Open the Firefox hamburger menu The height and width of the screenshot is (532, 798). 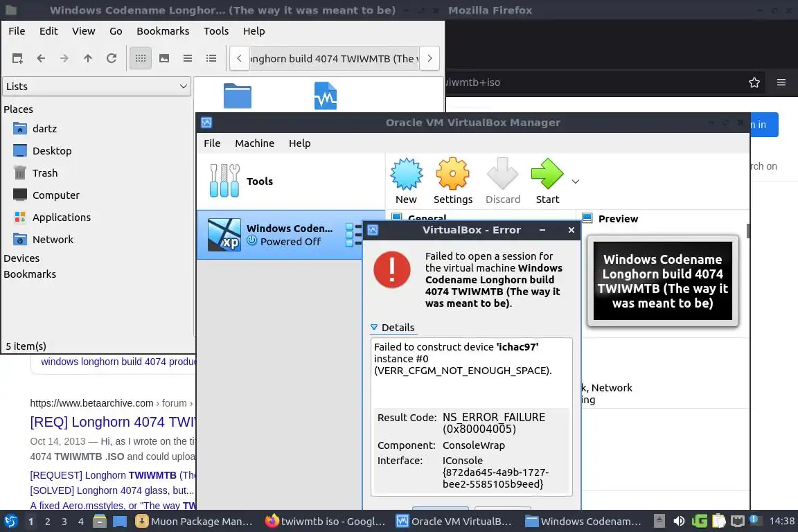[x=781, y=82]
